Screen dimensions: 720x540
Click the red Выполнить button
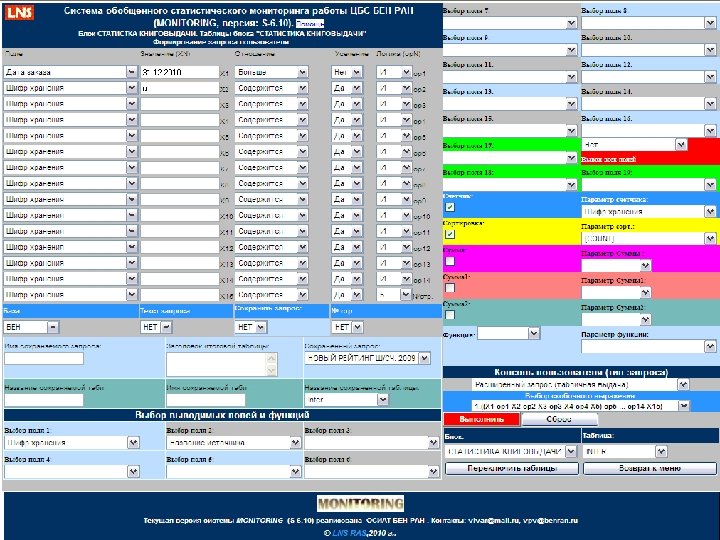pos(482,419)
